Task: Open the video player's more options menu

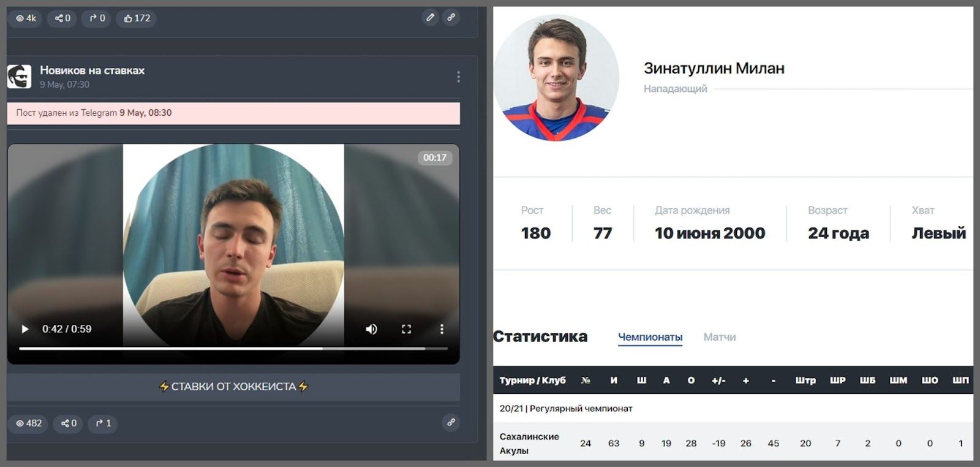Action: tap(442, 329)
